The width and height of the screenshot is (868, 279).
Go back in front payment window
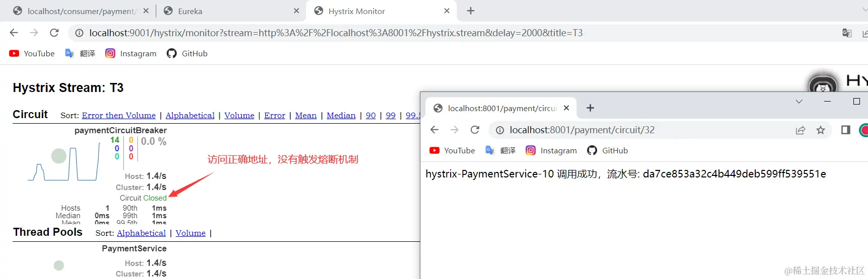click(435, 130)
